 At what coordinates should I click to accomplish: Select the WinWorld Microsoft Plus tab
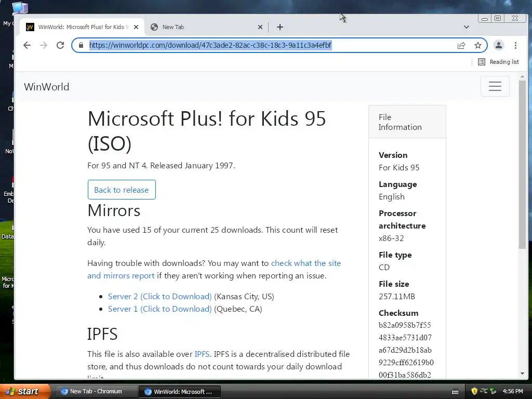[x=82, y=27]
